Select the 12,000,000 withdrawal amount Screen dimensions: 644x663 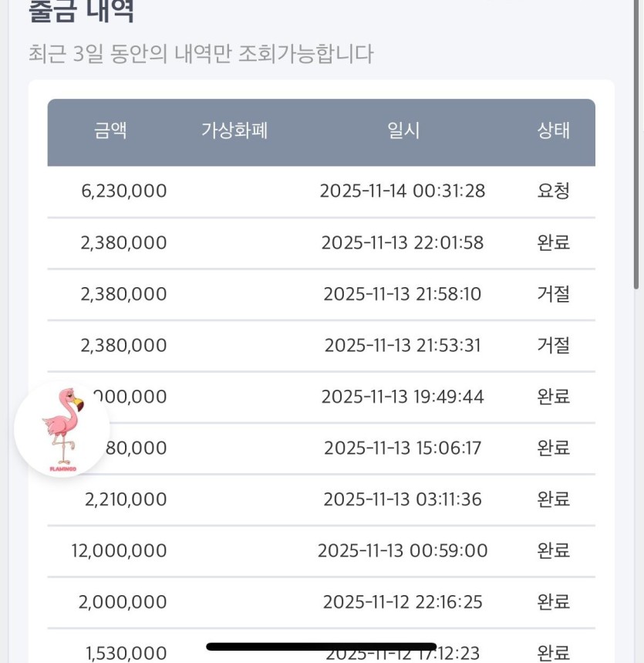coord(119,550)
